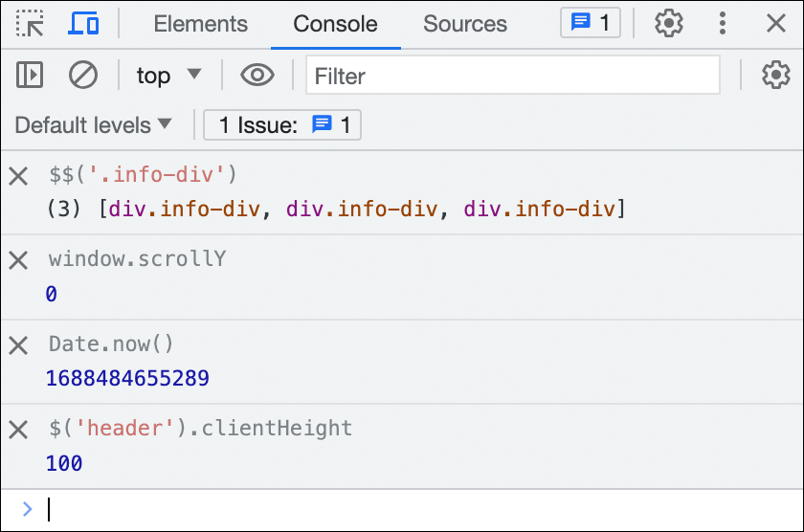Activate the inspect element picker icon
Viewport: 804px width, 532px height.
coord(30,24)
